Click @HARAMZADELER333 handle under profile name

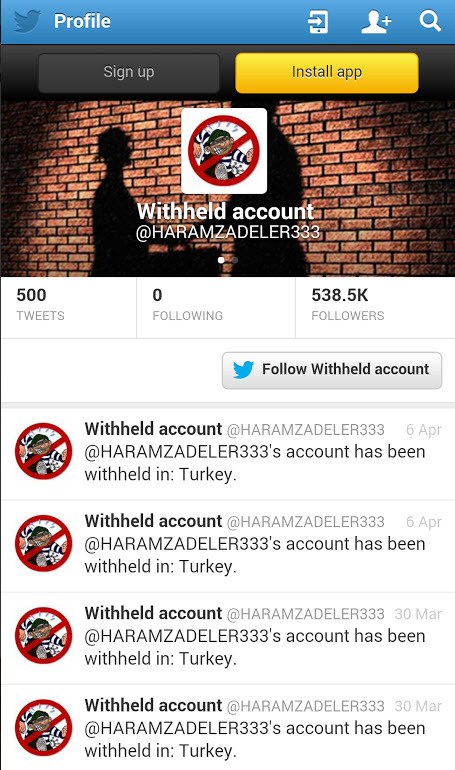228,232
